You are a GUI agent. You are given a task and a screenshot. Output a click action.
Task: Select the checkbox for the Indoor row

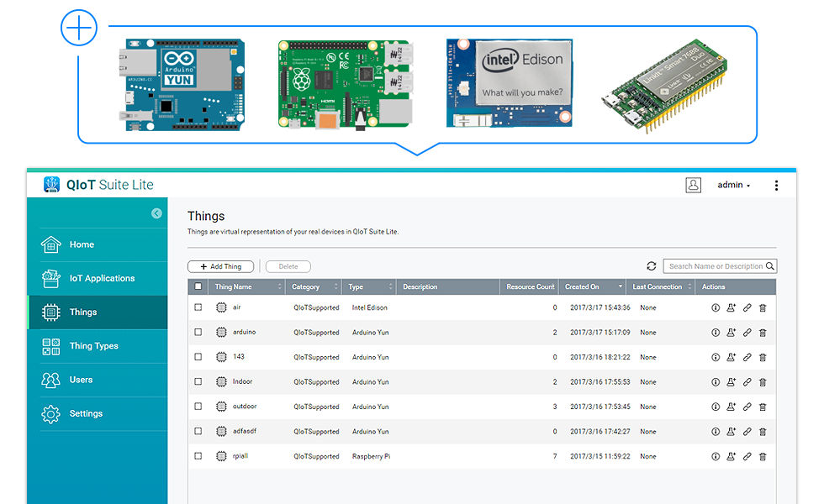pyautogui.click(x=198, y=382)
